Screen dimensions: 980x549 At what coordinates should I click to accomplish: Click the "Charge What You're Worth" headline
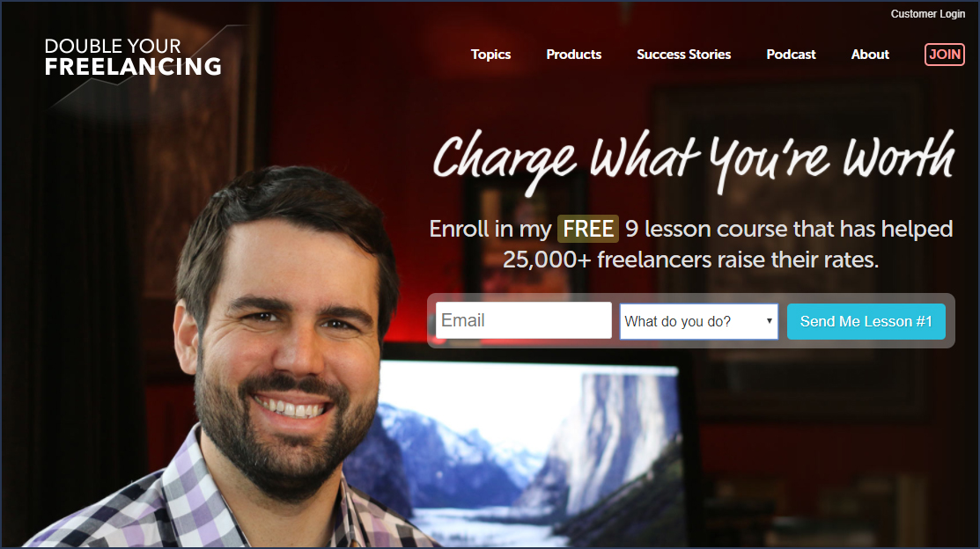694,159
